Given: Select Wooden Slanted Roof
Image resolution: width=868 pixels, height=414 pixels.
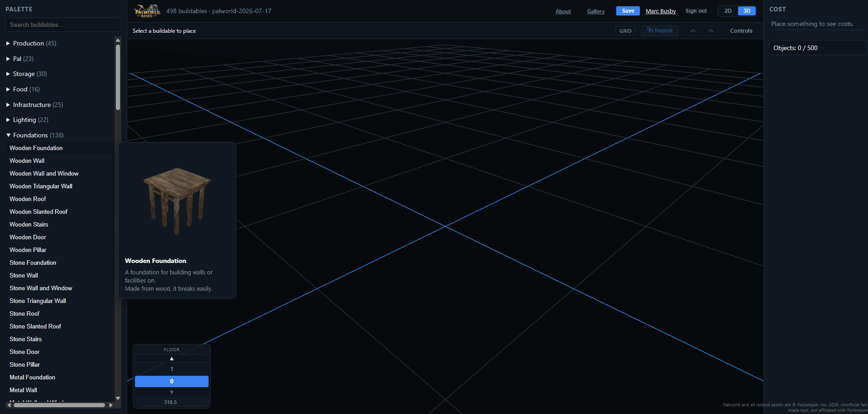Looking at the screenshot, I should coord(38,212).
